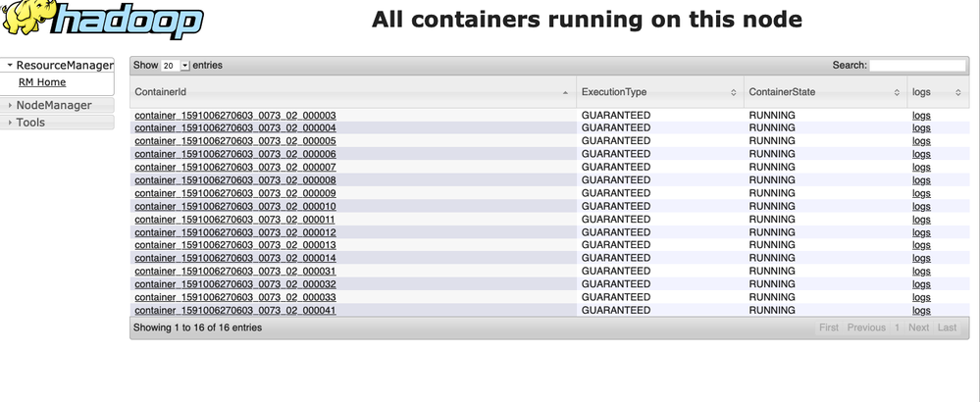Screen dimensions: 980x402
Task: Go to Last page of entries
Action: [x=947, y=327]
